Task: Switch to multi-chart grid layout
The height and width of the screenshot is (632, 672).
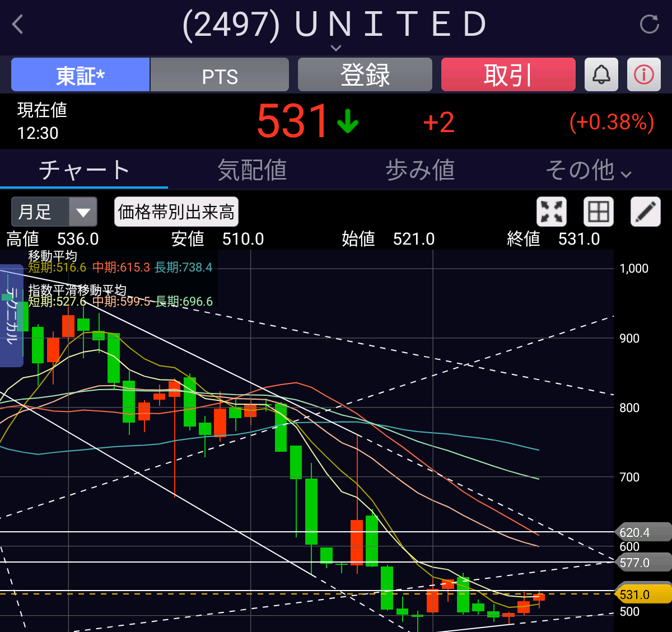Action: 599,212
